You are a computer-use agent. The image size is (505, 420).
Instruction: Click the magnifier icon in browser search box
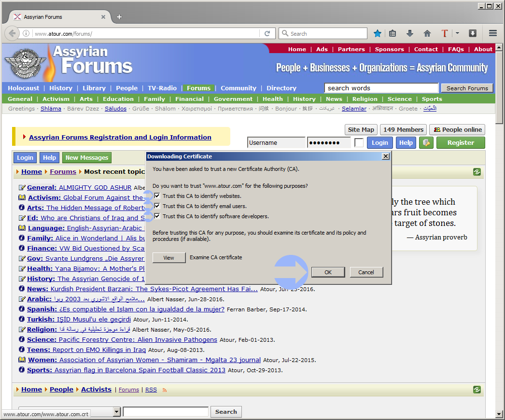pos(285,33)
